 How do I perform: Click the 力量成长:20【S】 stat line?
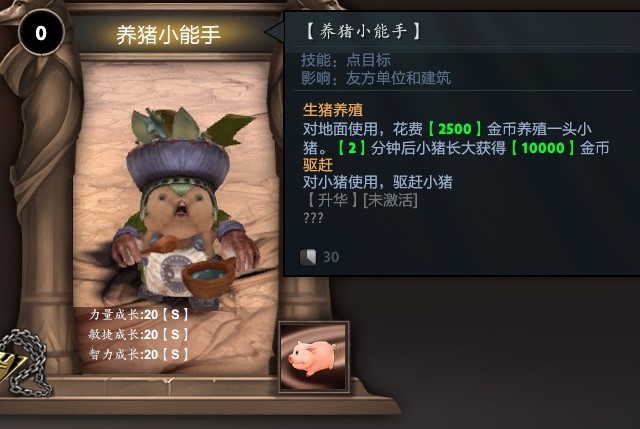(x=139, y=314)
